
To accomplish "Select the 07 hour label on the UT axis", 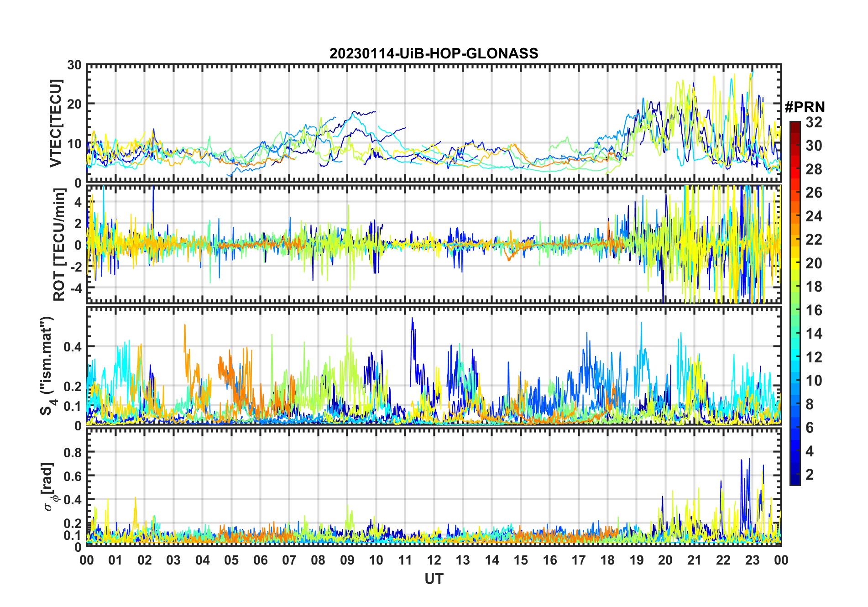I will (289, 560).
